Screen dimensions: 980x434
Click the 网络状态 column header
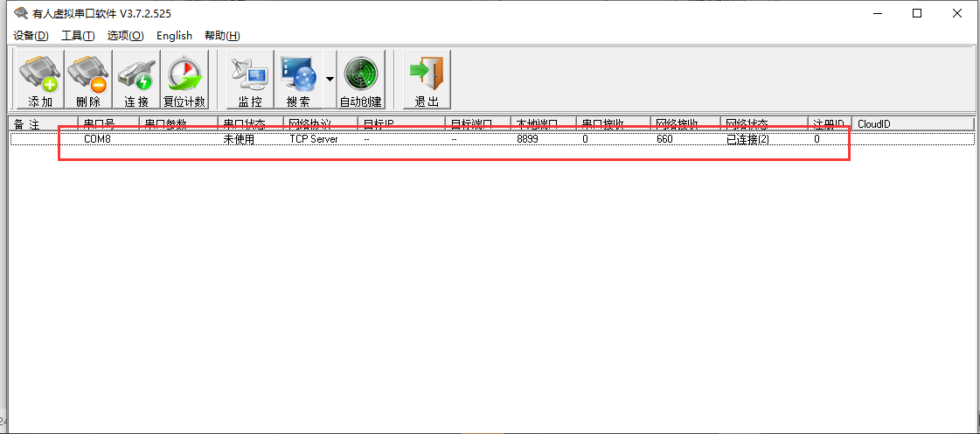coord(763,123)
